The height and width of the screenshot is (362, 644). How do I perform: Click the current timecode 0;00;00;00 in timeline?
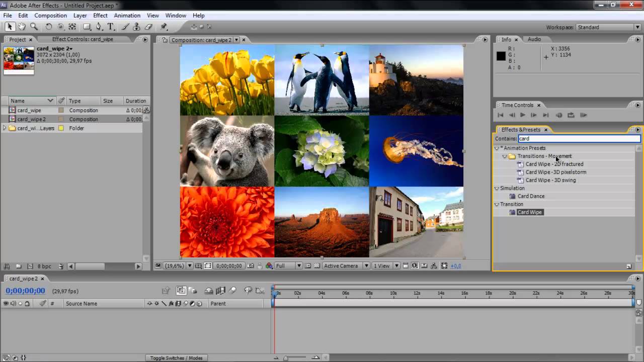[x=25, y=291]
